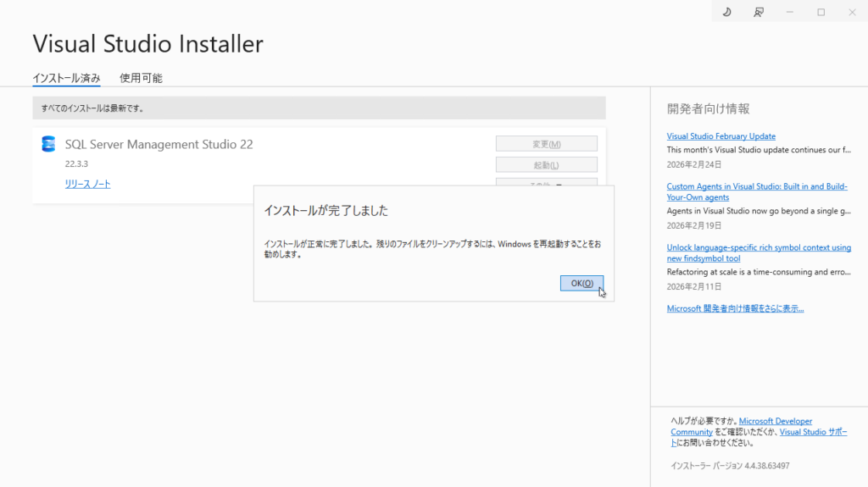868x487 pixels.
Task: Toggle the dark theme moon icon
Action: click(726, 12)
